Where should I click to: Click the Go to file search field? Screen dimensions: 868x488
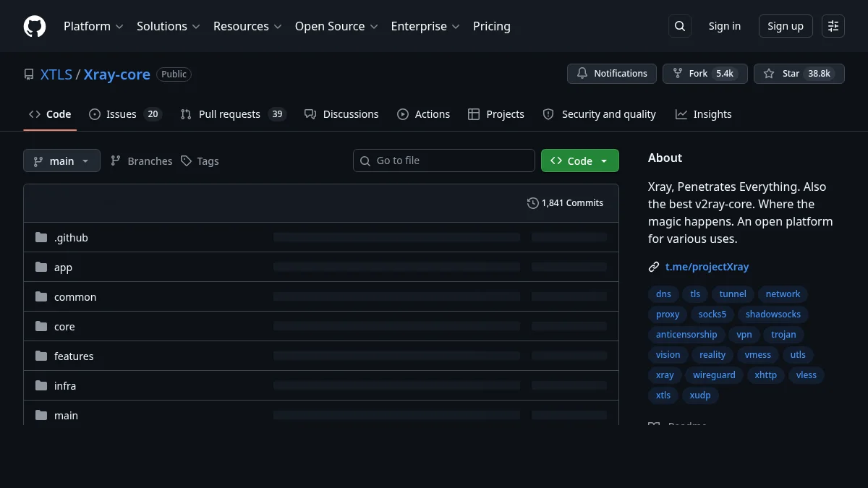tap(444, 160)
